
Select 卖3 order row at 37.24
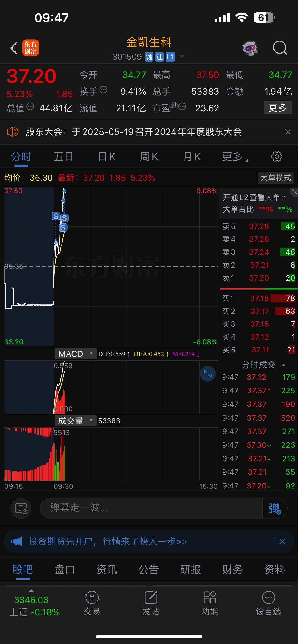[258, 252]
